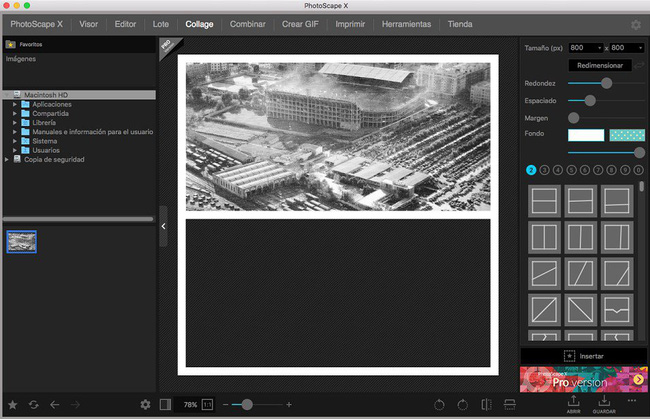Choose the equal vertical two-column layout
The height and width of the screenshot is (419, 650).
tap(544, 237)
